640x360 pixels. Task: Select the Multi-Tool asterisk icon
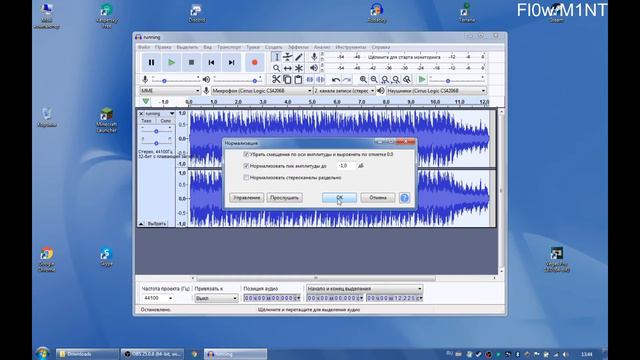[x=299, y=68]
